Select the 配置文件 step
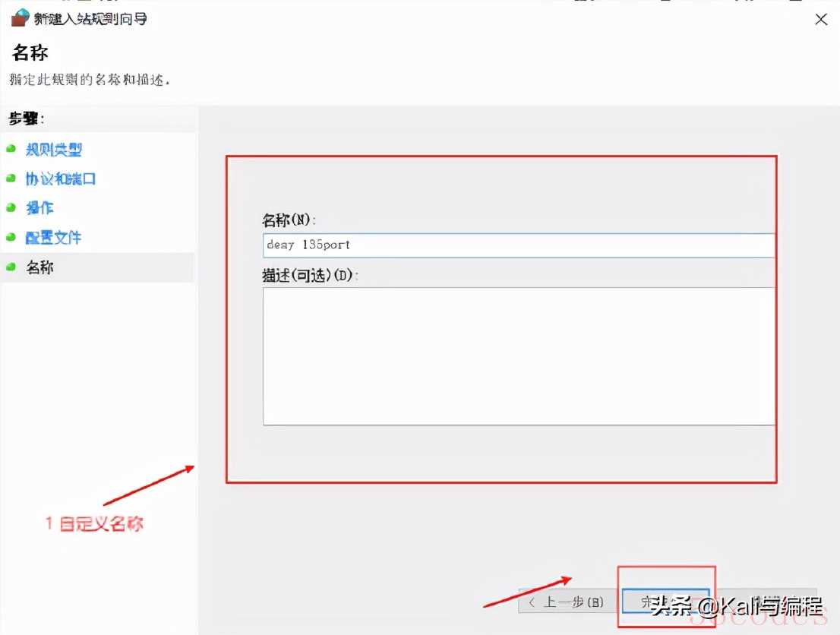This screenshot has width=840, height=635. (54, 237)
